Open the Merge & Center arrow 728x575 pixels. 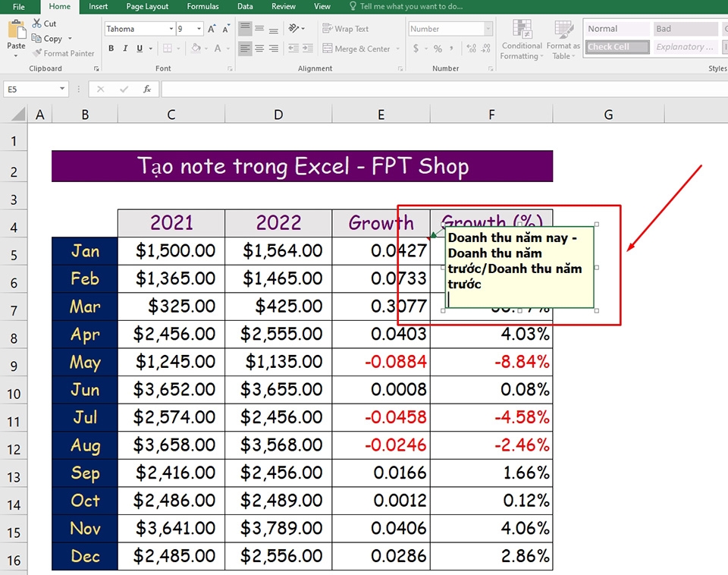coord(398,49)
